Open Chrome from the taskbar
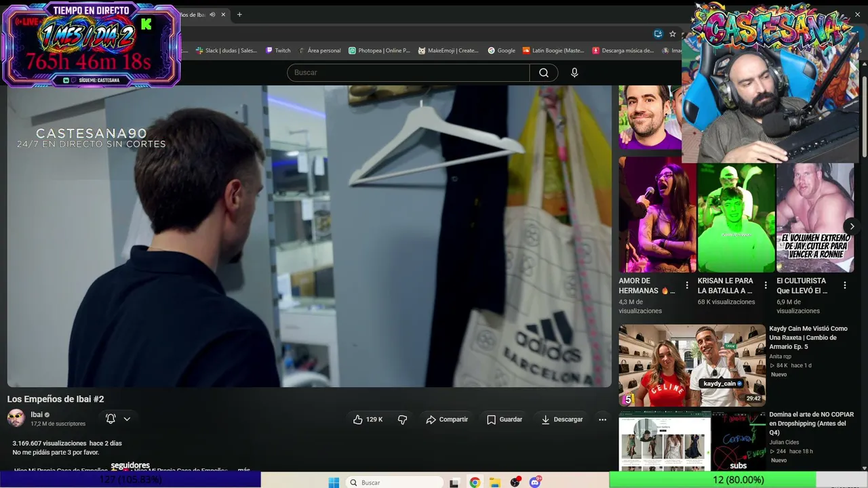868x488 pixels. 475,483
